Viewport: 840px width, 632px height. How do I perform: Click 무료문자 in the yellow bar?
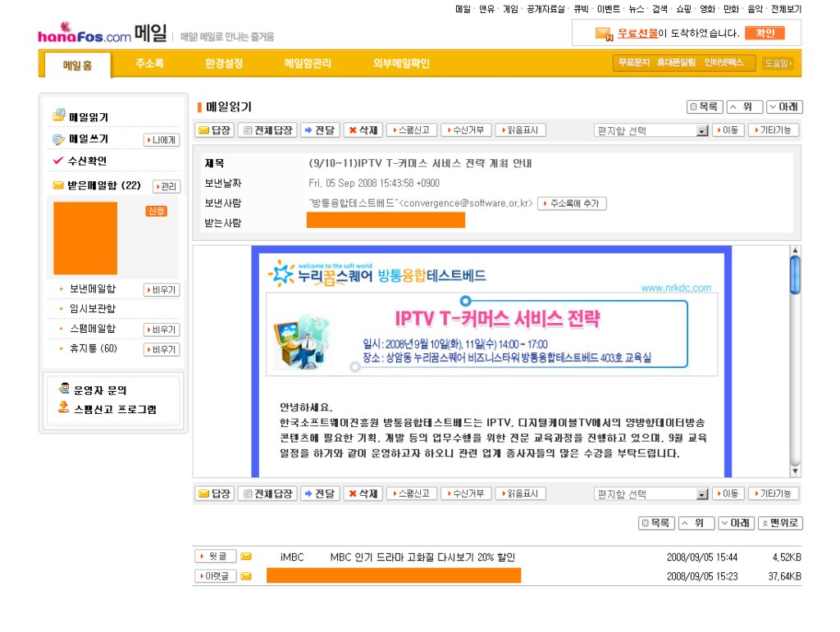634,62
